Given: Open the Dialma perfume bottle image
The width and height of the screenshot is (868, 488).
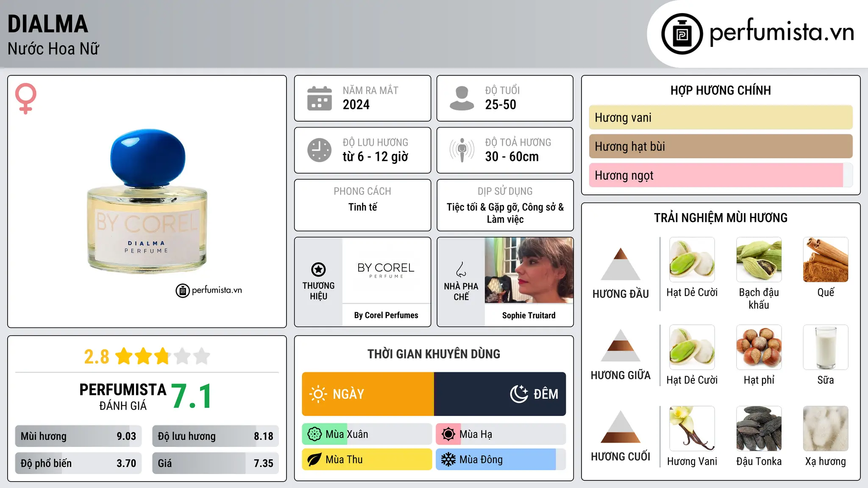Looking at the screenshot, I should click(x=147, y=201).
